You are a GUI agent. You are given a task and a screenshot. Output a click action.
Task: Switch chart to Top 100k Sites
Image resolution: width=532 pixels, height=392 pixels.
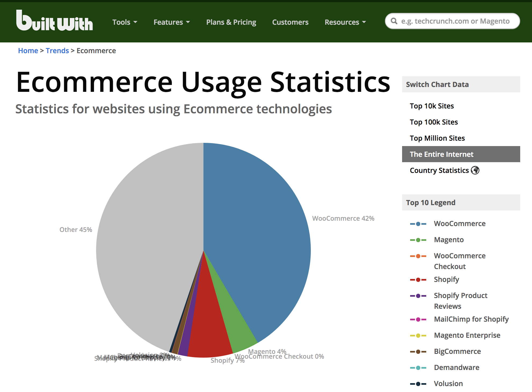pyautogui.click(x=434, y=122)
